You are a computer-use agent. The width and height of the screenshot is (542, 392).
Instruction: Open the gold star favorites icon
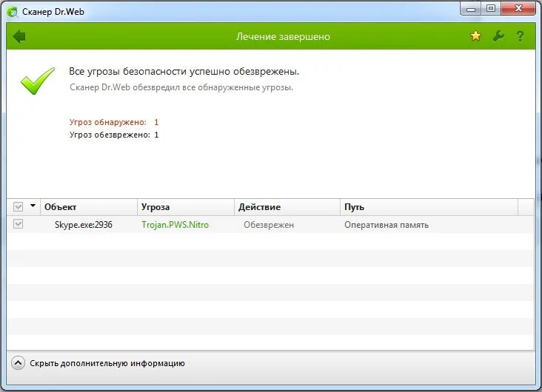pyautogui.click(x=475, y=36)
